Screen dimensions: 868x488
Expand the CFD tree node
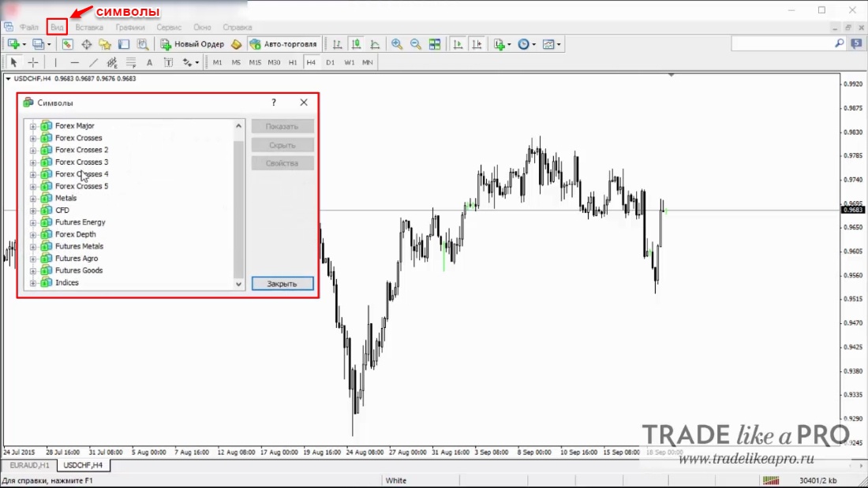32,210
